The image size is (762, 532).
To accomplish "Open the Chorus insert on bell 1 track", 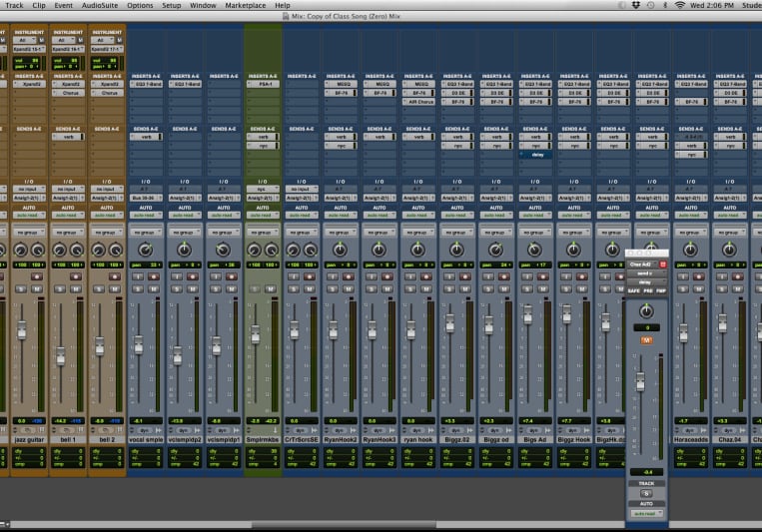I will [68, 93].
